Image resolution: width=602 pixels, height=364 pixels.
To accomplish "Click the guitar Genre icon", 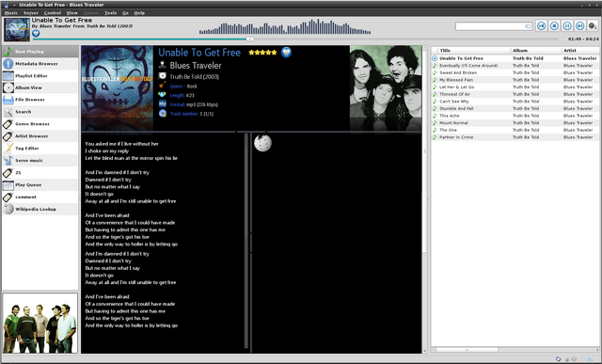I will pos(163,86).
